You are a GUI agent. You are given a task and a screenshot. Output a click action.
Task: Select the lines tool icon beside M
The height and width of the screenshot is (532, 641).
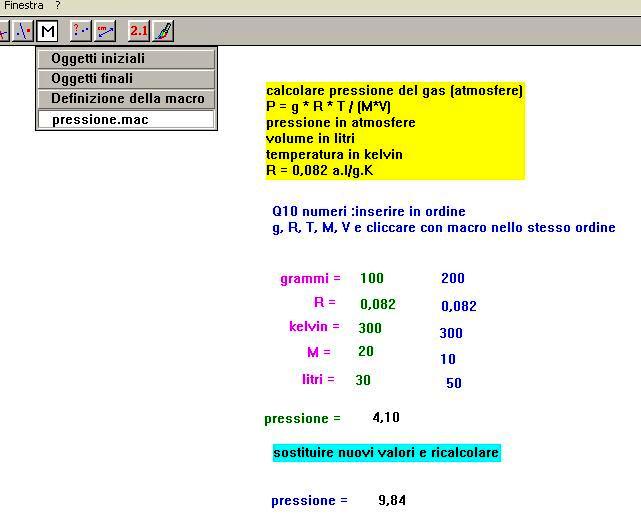[23, 31]
